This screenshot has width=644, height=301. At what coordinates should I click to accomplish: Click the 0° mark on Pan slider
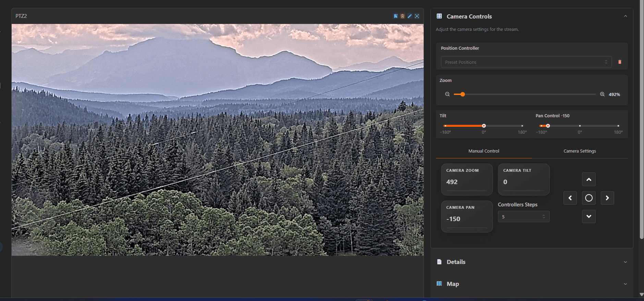click(580, 132)
